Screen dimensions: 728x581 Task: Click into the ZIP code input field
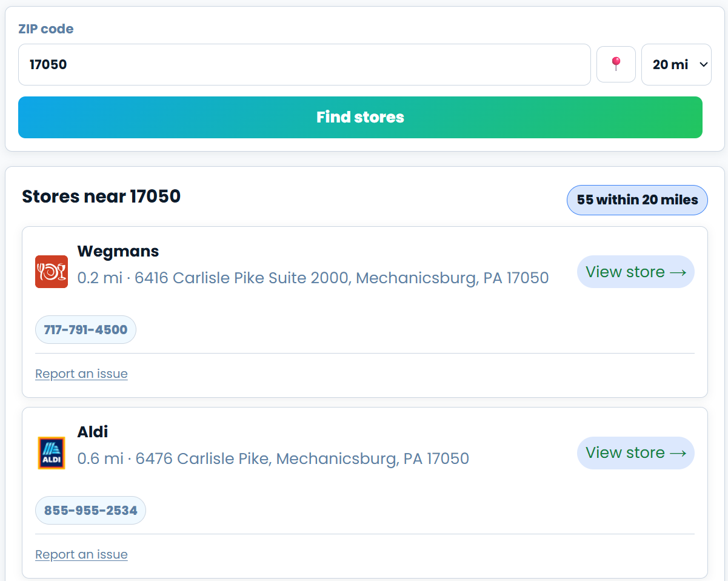(x=304, y=64)
